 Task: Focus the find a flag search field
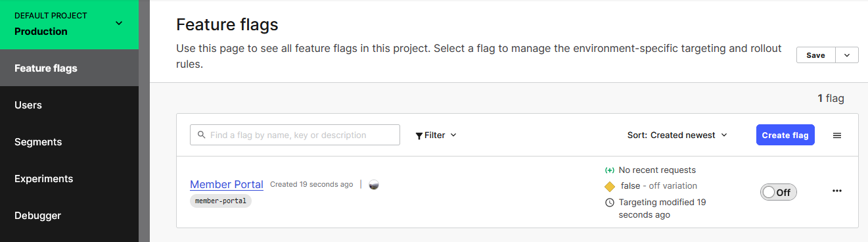tap(295, 135)
